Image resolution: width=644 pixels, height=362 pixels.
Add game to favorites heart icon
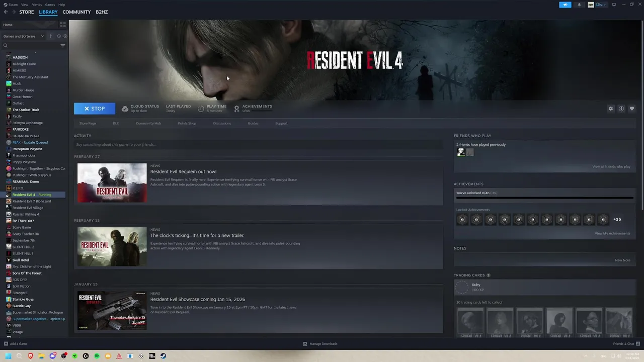click(x=632, y=109)
